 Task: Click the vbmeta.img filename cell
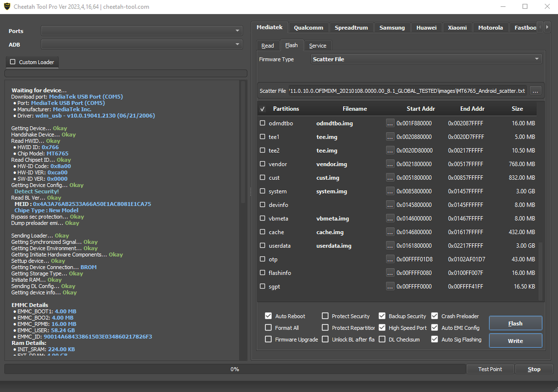click(x=332, y=219)
